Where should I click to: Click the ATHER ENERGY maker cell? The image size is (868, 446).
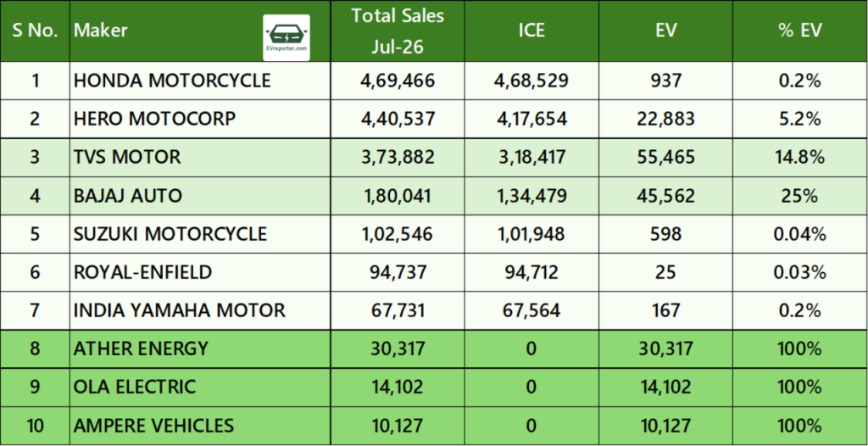200,349
